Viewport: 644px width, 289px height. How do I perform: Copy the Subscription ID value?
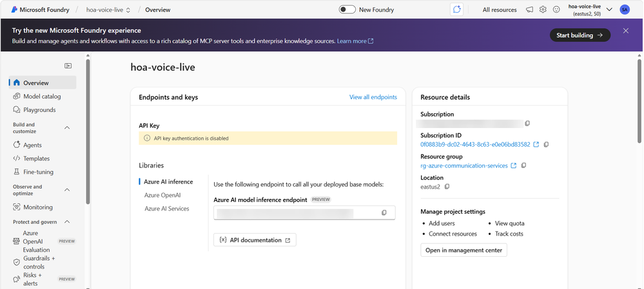pyautogui.click(x=546, y=144)
